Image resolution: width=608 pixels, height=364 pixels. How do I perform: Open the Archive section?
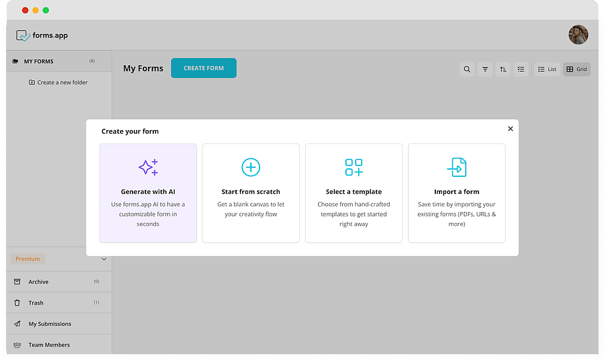(x=59, y=282)
